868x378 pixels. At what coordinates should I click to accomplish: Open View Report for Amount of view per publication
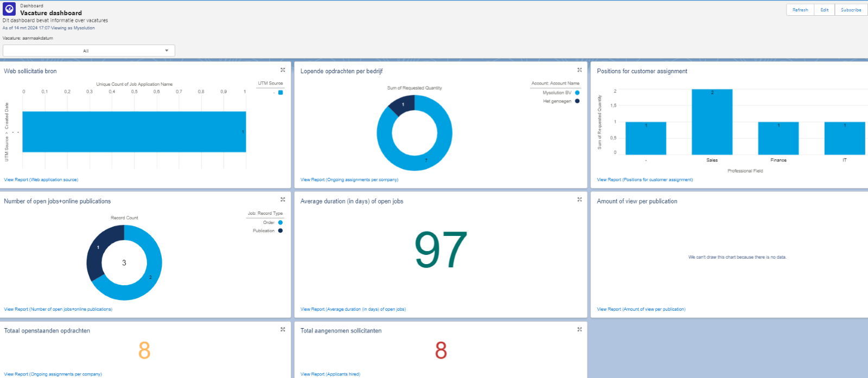pos(641,309)
